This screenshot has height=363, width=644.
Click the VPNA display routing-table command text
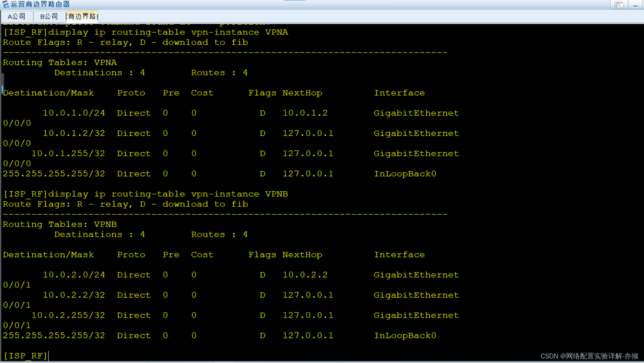[x=168, y=32]
